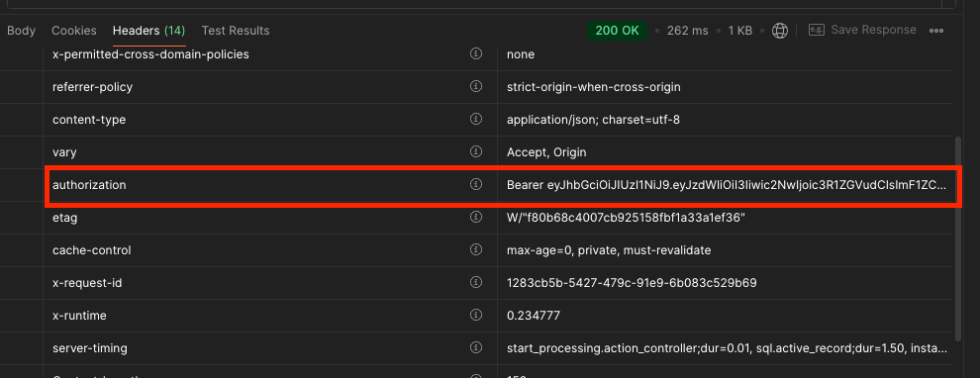
Task: Select the content-type value application/json
Action: pos(593,120)
